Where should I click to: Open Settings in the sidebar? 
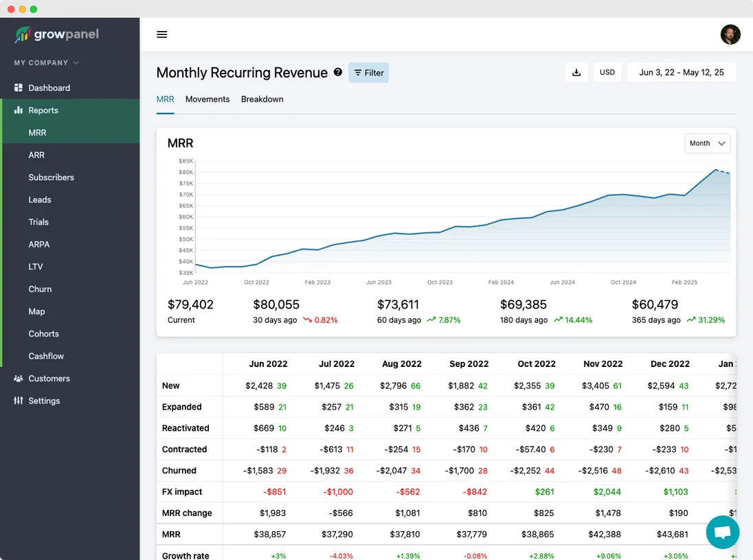43,401
